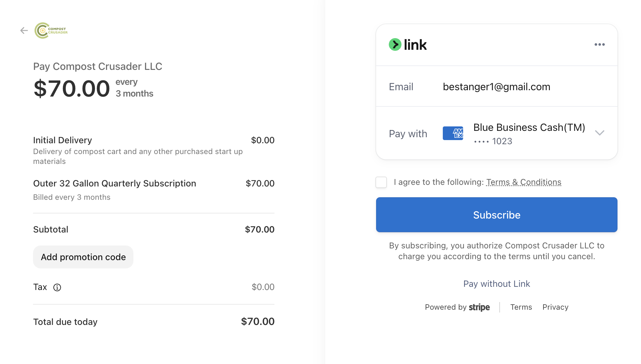The height and width of the screenshot is (364, 641).
Task: Click the back arrow icon
Action: 24,30
